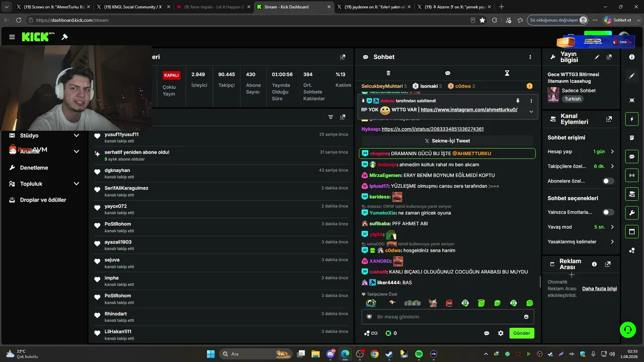The image size is (644, 362).
Task: Toggle the Abonelere özel switch
Action: click(608, 181)
